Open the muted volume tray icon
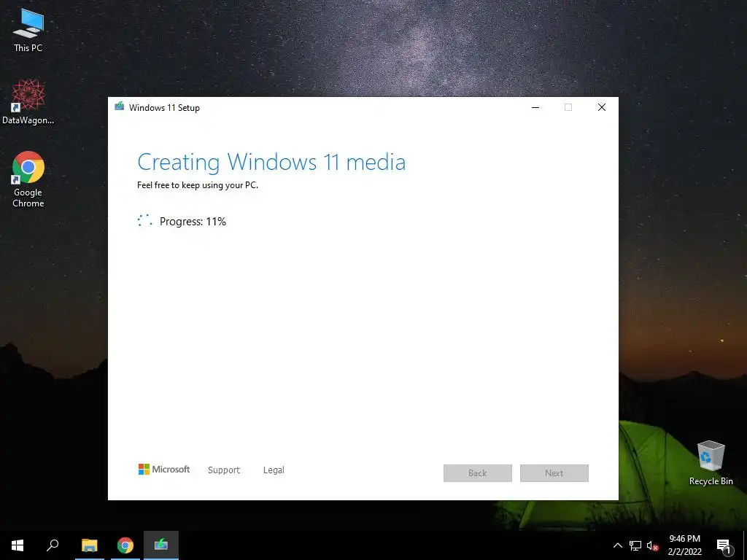This screenshot has width=747, height=560. coord(652,545)
